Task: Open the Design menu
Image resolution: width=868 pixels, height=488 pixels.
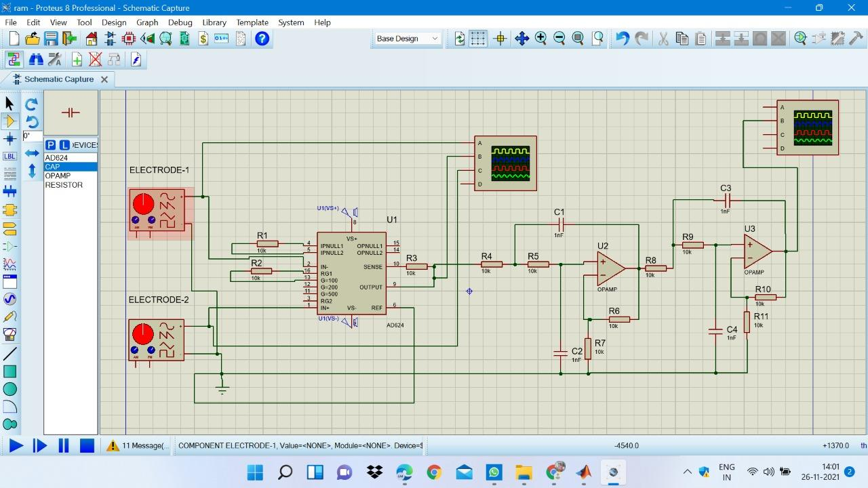Action: coord(114,22)
